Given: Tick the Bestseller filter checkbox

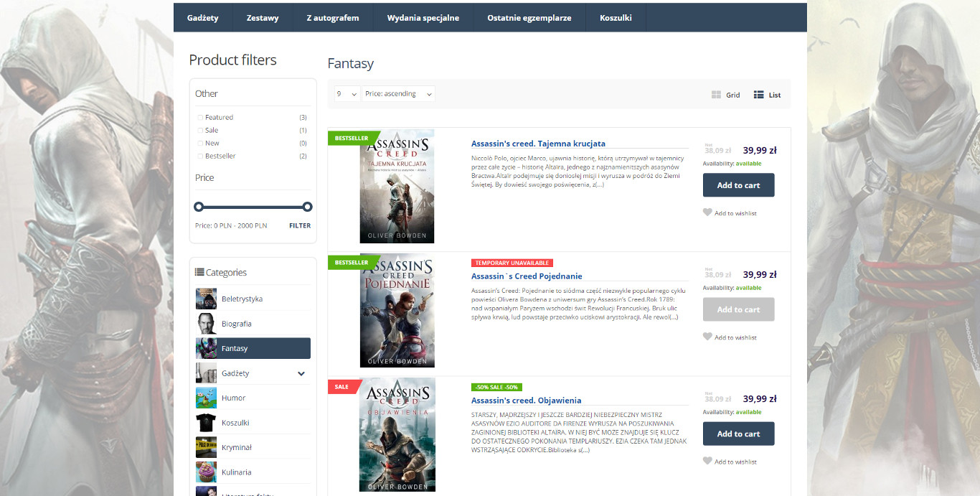Looking at the screenshot, I should click(200, 156).
